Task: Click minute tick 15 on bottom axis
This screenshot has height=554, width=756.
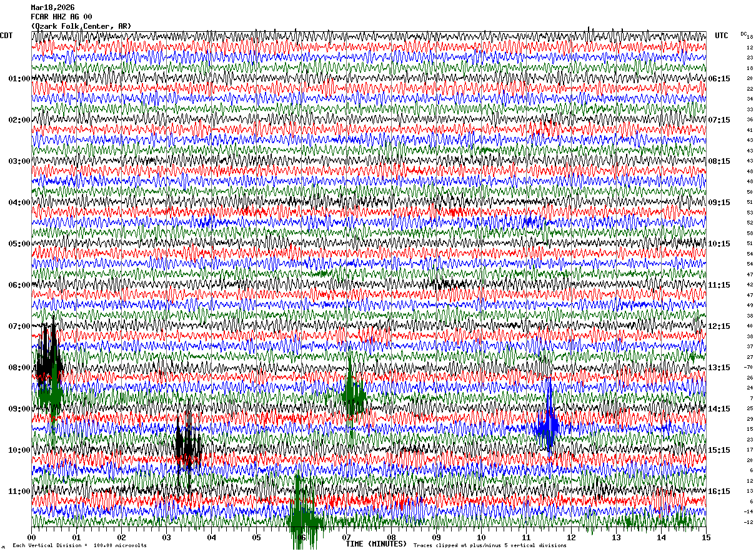Action: (706, 537)
